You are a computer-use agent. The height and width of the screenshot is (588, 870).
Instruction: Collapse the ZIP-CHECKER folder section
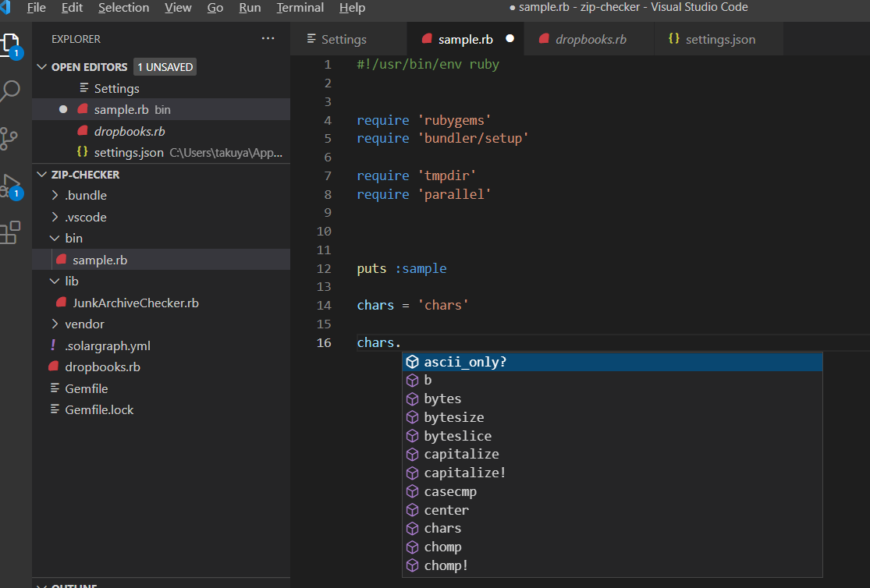(x=41, y=174)
